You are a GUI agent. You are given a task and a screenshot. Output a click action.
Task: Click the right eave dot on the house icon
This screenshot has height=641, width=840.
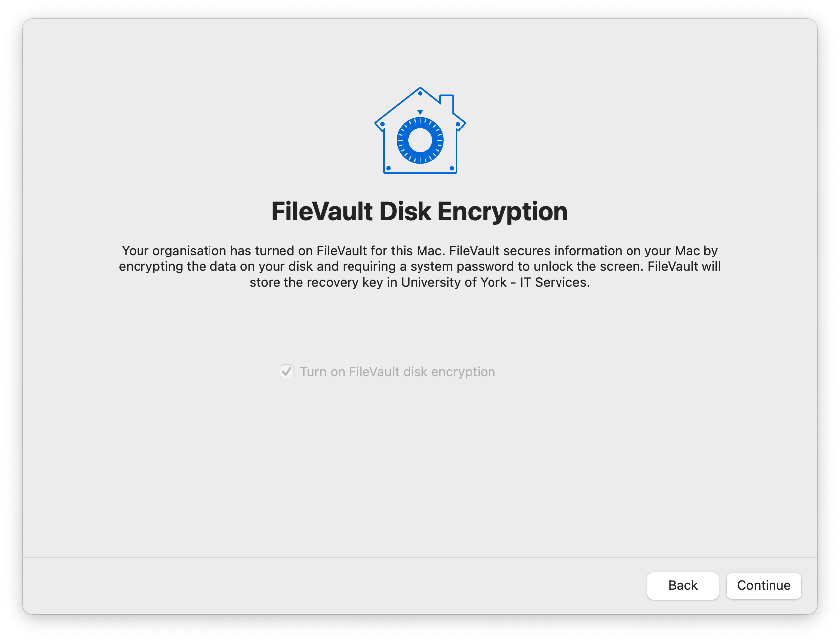(457, 124)
